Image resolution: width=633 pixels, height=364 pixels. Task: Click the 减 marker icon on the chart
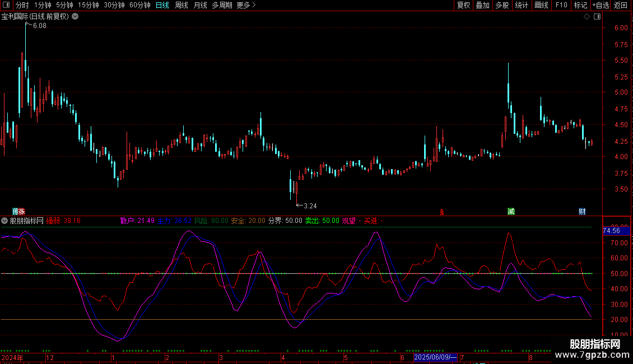511,212
